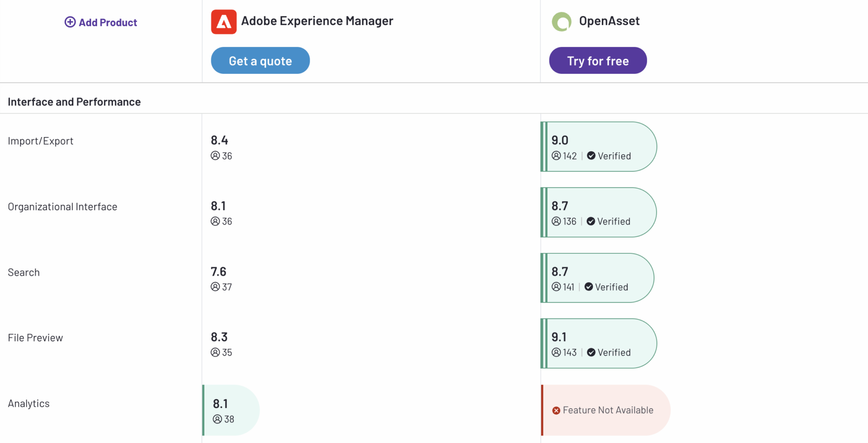Click the File Preview feature label
Screen dimensions: 868x443
tap(35, 337)
